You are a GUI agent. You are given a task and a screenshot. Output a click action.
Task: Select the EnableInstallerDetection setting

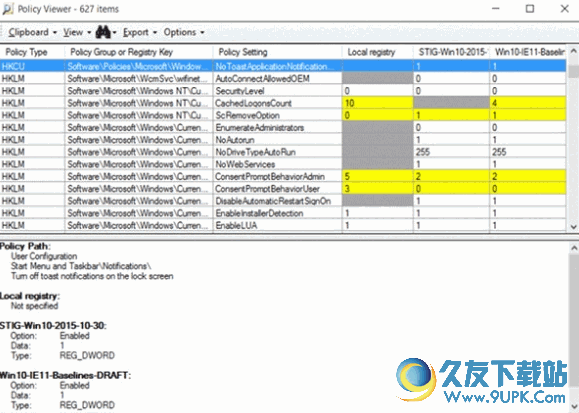259,213
